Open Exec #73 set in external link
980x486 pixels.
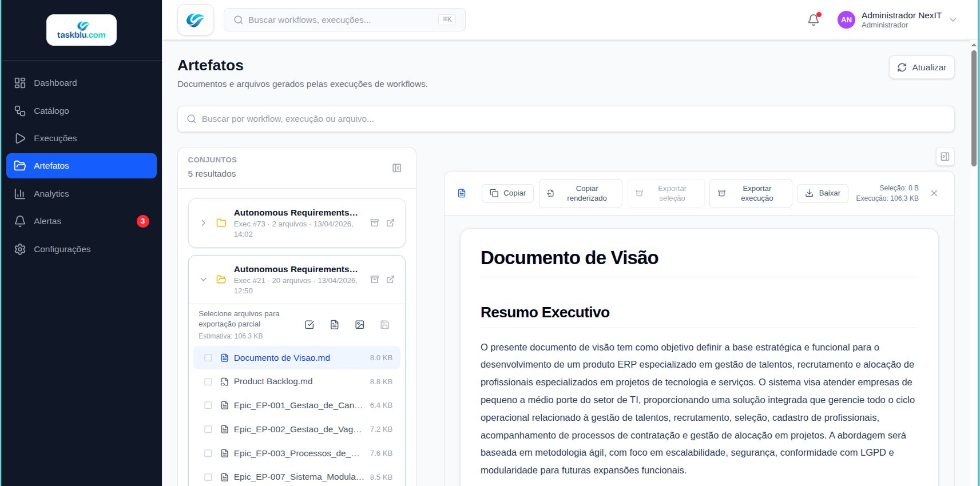click(391, 223)
